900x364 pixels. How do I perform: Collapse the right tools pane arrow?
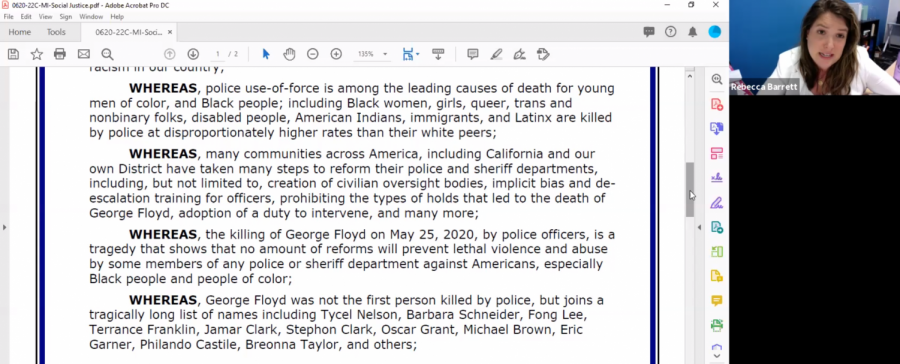(x=699, y=227)
